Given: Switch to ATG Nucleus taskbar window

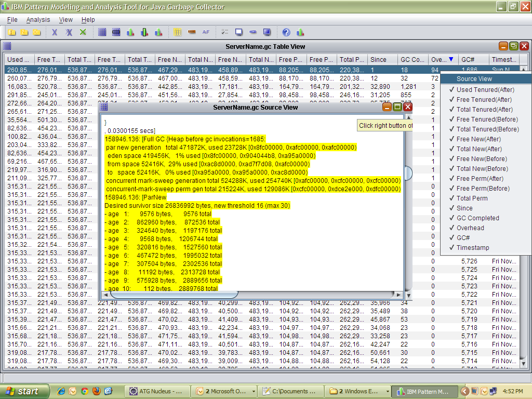Looking at the screenshot, I should click(156, 391).
